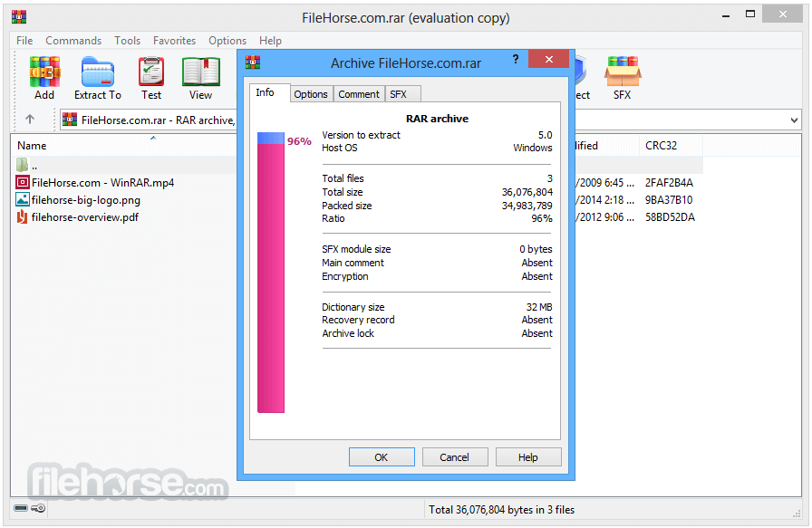The image size is (812, 528).
Task: Open the Favorites menu
Action: [174, 40]
